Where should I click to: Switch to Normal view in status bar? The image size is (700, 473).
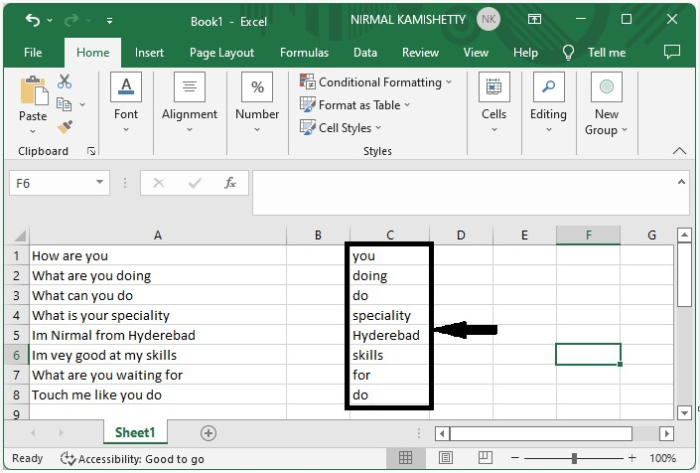coord(405,458)
